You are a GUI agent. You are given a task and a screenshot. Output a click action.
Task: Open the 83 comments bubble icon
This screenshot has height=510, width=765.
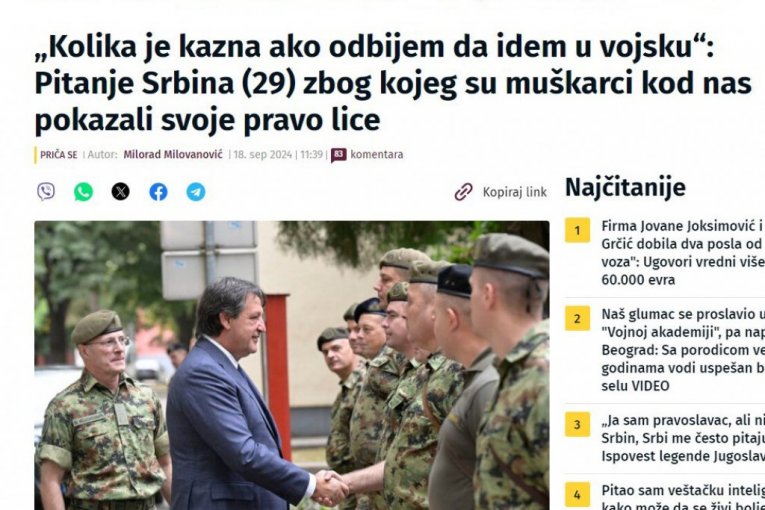pyautogui.click(x=339, y=155)
